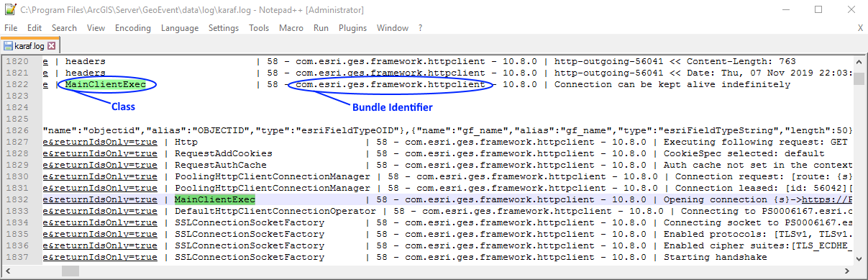The width and height of the screenshot is (868, 280).
Task: Click the RequestAuthCache text on line 1829
Action: (x=221, y=165)
